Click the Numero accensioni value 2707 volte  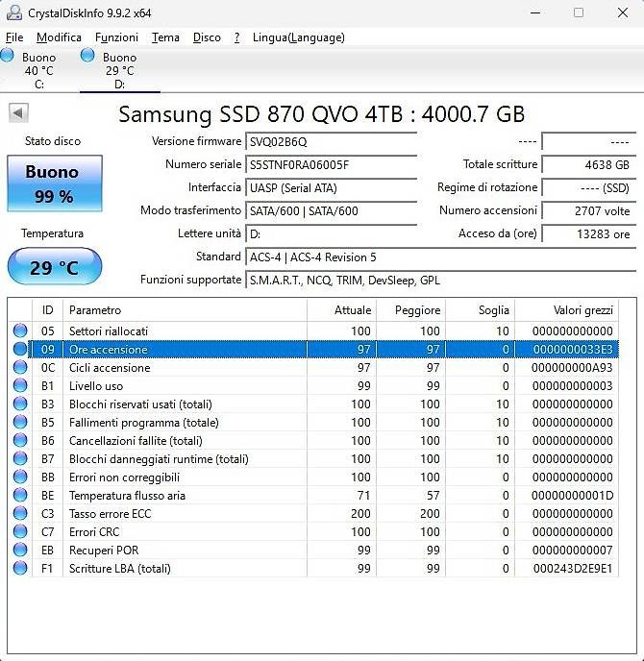(x=589, y=210)
